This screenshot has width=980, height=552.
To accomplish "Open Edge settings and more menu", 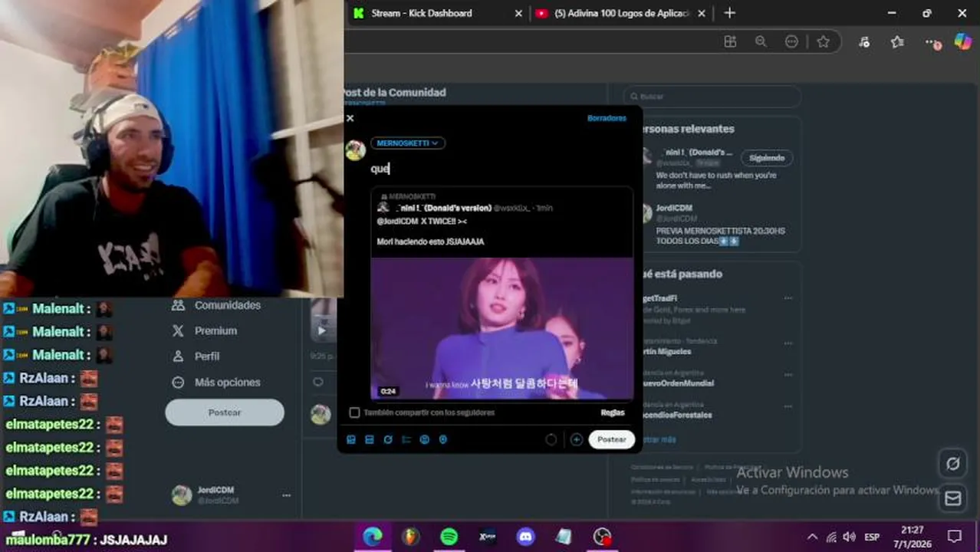I will point(931,42).
